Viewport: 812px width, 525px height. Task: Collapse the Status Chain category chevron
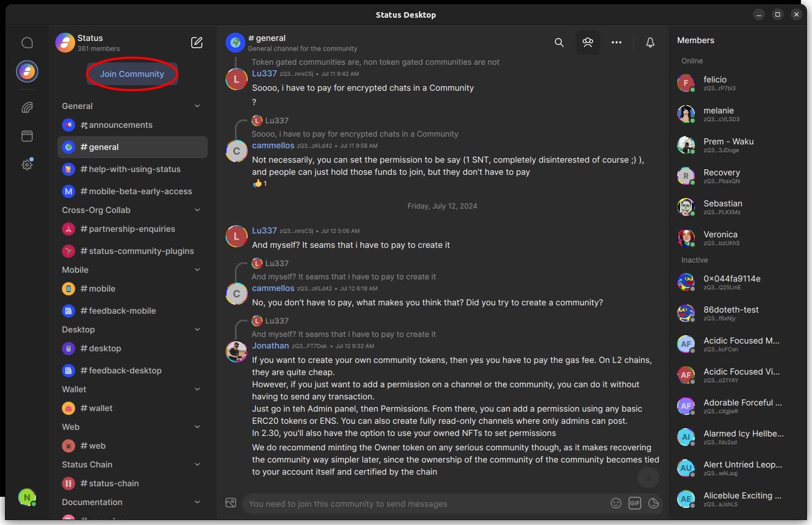(x=197, y=465)
